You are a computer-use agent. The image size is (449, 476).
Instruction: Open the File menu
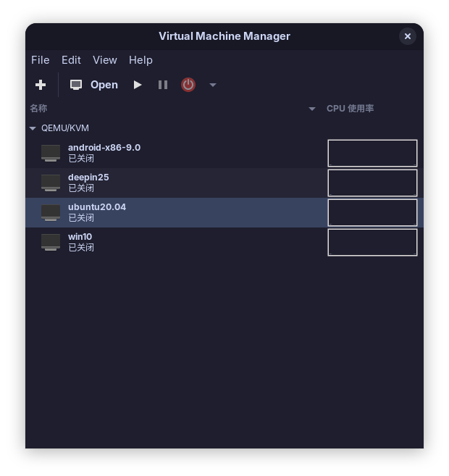tap(41, 60)
